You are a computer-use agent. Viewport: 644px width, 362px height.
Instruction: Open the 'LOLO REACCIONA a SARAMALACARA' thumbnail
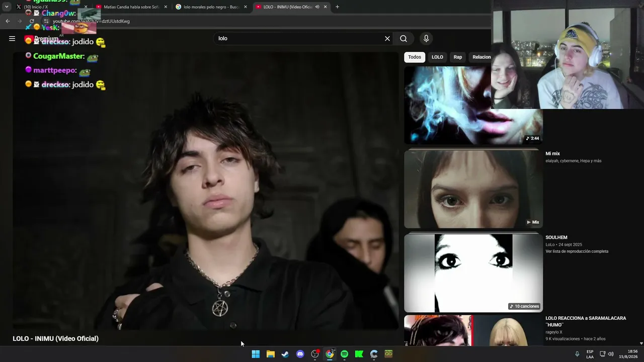pyautogui.click(x=473, y=331)
